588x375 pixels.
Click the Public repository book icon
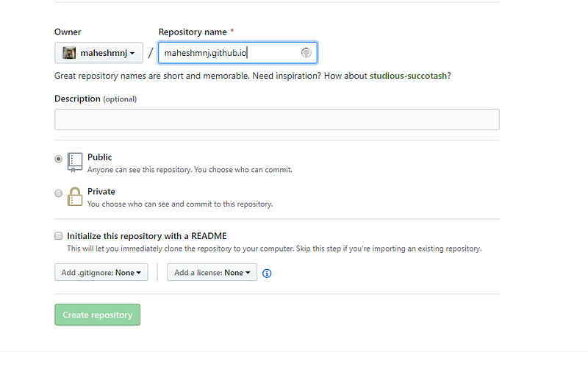pos(75,162)
